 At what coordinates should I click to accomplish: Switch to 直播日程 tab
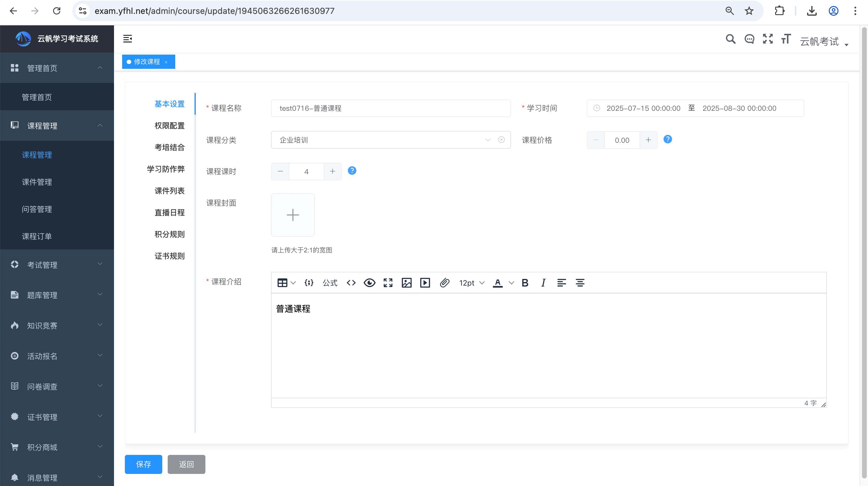[169, 213]
